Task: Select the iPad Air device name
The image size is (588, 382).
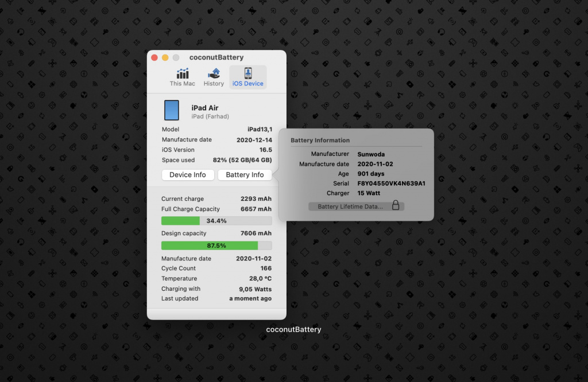Action: coord(205,108)
